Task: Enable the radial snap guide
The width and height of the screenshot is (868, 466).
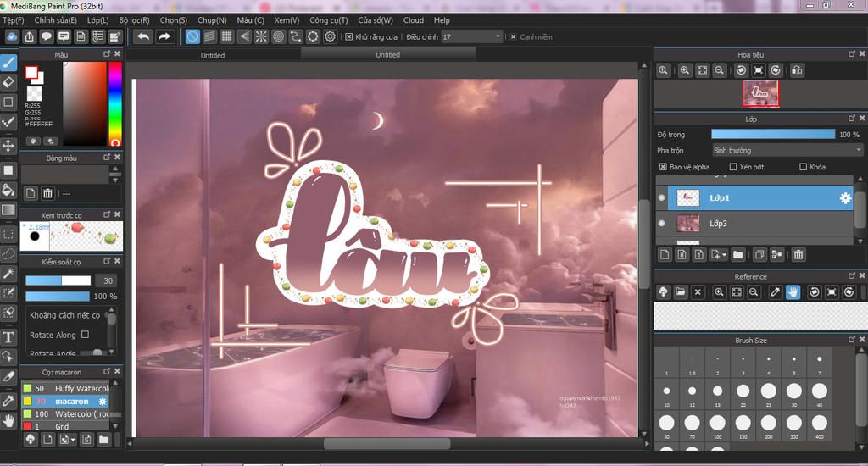Action: [261, 36]
